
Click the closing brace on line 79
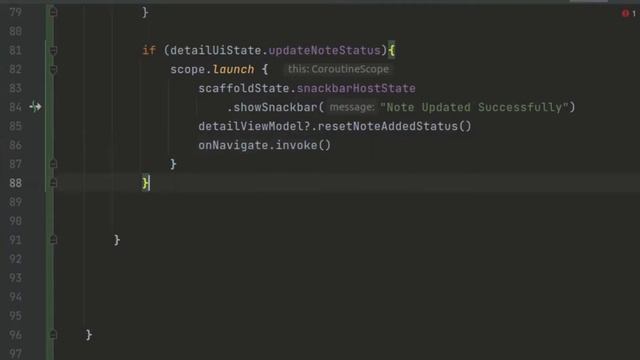(x=145, y=12)
